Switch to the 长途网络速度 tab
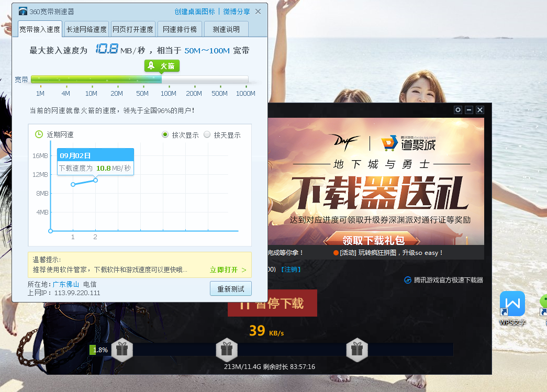This screenshot has height=392, width=547. 86,29
